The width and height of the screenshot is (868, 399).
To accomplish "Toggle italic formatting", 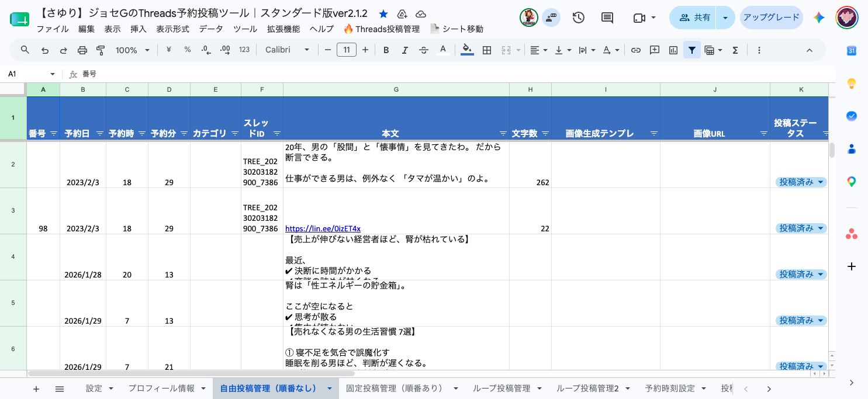I will pyautogui.click(x=404, y=50).
